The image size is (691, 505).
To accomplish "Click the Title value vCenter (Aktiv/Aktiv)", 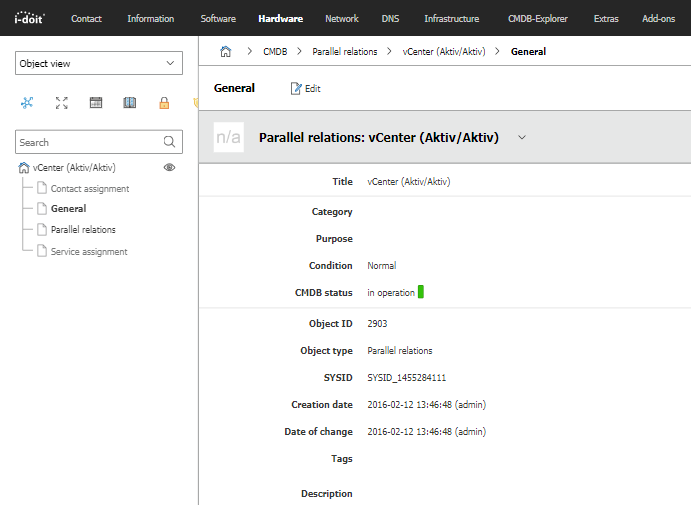I will coord(409,182).
